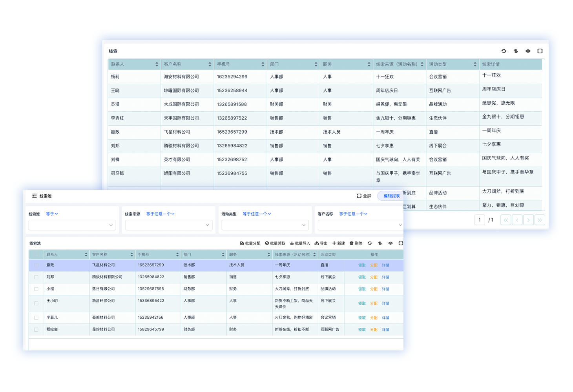Viewport: 573px width, 392px height.
Task: Open the hamburger menu beside 线索池 title
Action: [35, 196]
